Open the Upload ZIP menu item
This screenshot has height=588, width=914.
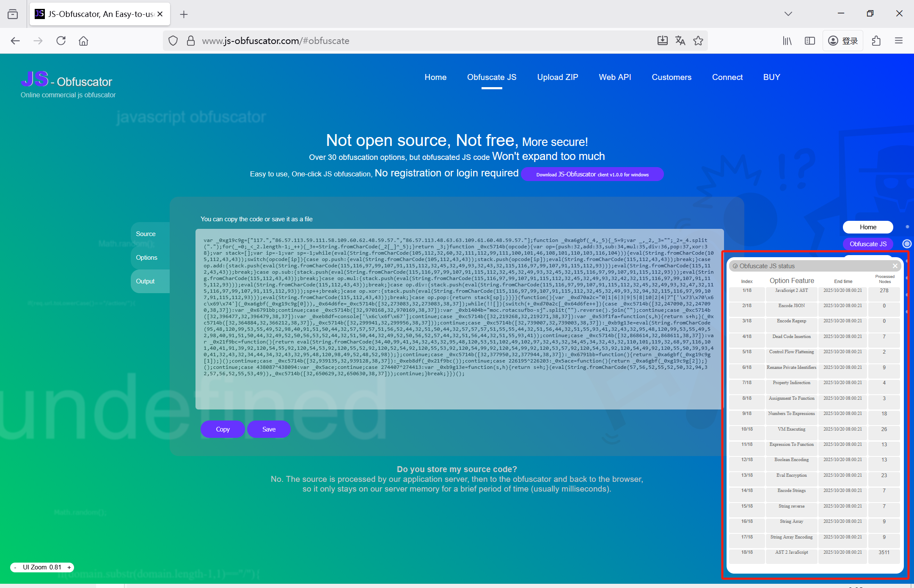(x=557, y=77)
